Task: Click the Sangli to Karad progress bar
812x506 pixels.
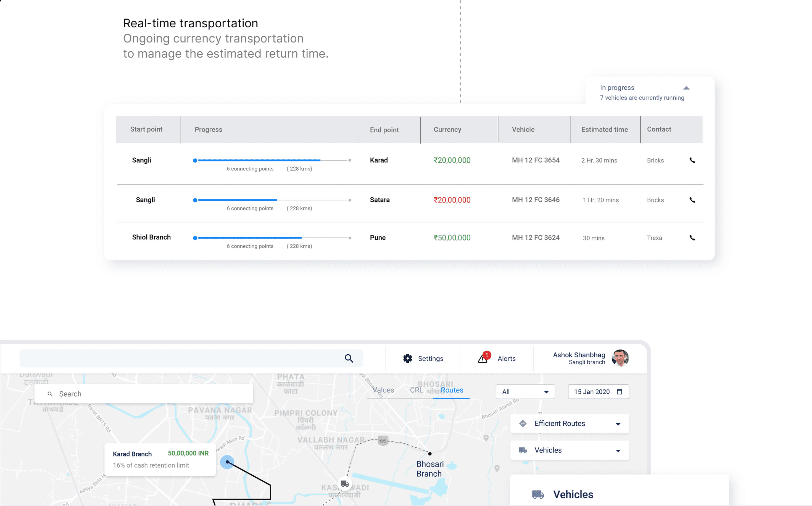Action: point(272,160)
